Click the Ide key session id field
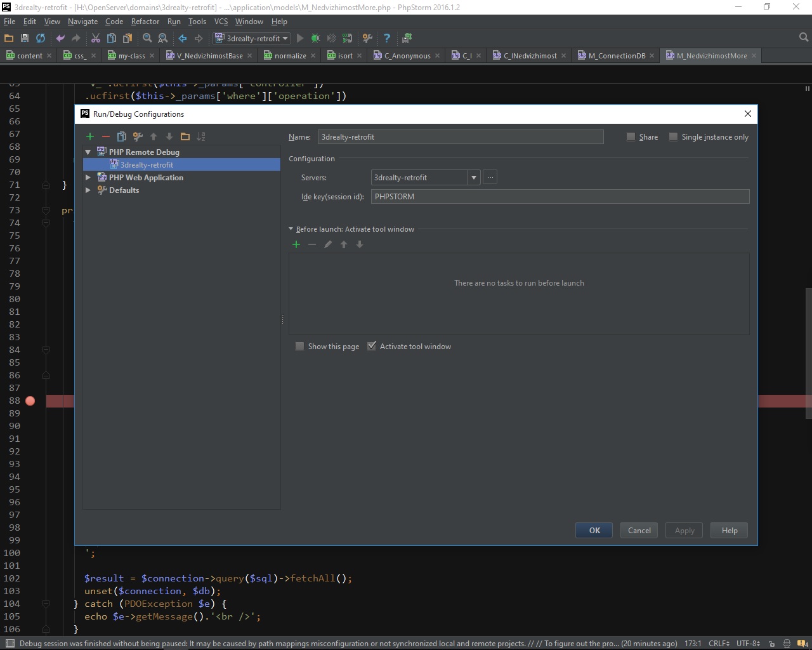The height and width of the screenshot is (650, 812). point(560,197)
